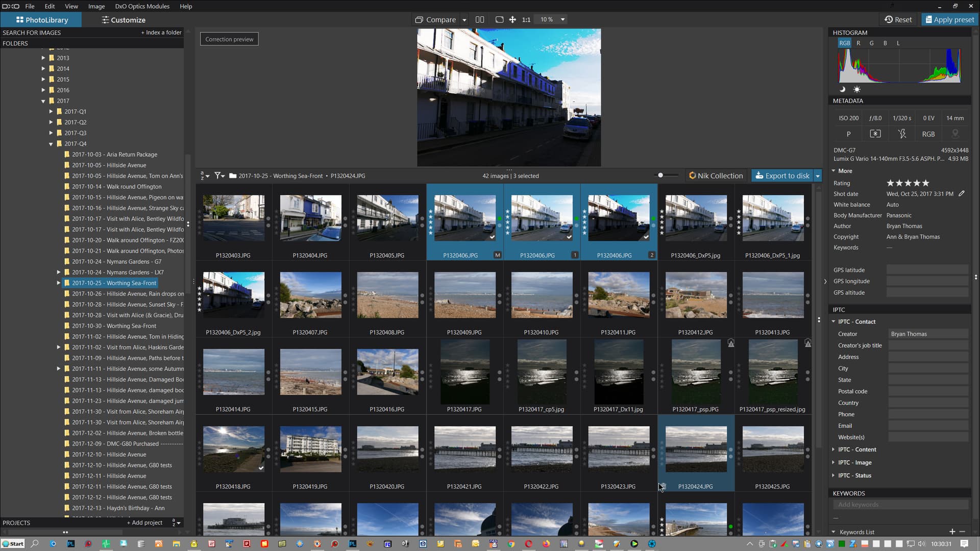
Task: Open the DxO Optics Modules menu
Action: click(x=142, y=6)
